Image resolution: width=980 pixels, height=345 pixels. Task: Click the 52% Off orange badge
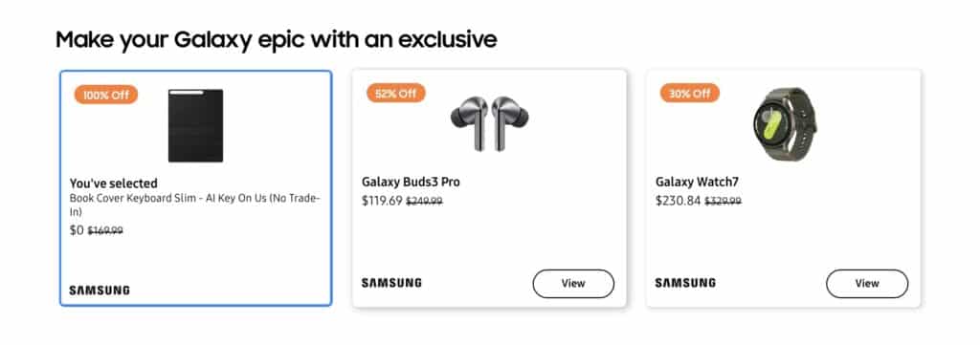point(395,94)
